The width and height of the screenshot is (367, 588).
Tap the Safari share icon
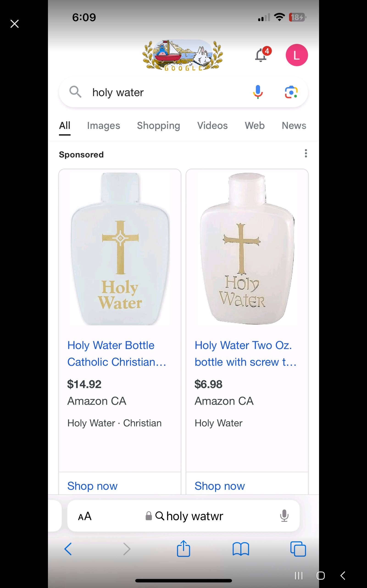coord(183,548)
